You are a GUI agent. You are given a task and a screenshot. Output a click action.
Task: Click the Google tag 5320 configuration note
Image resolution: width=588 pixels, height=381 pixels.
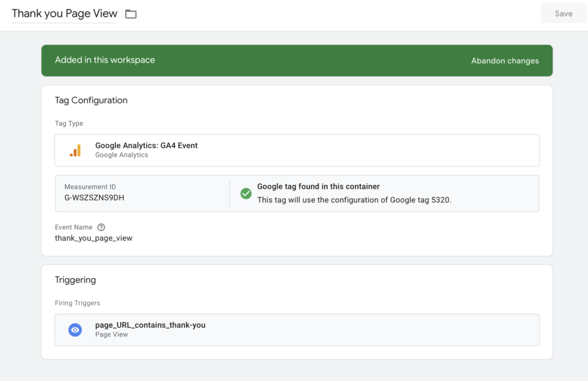[354, 200]
